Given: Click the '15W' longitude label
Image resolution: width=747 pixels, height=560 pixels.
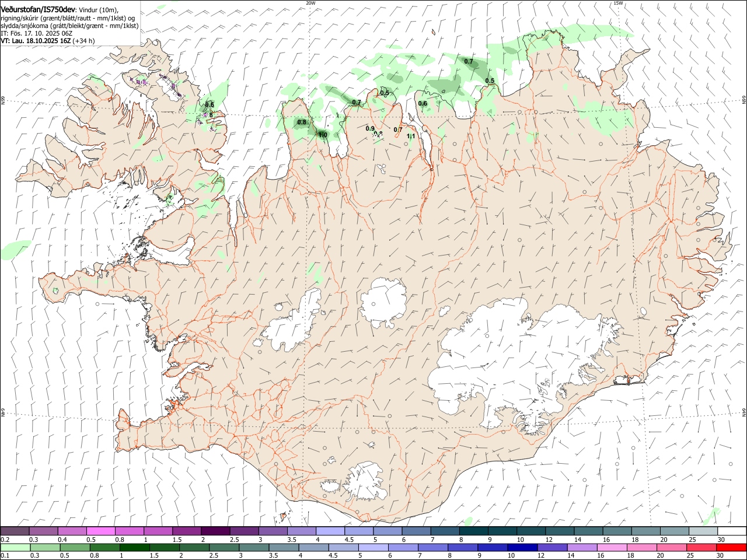Looking at the screenshot, I should click(618, 3).
